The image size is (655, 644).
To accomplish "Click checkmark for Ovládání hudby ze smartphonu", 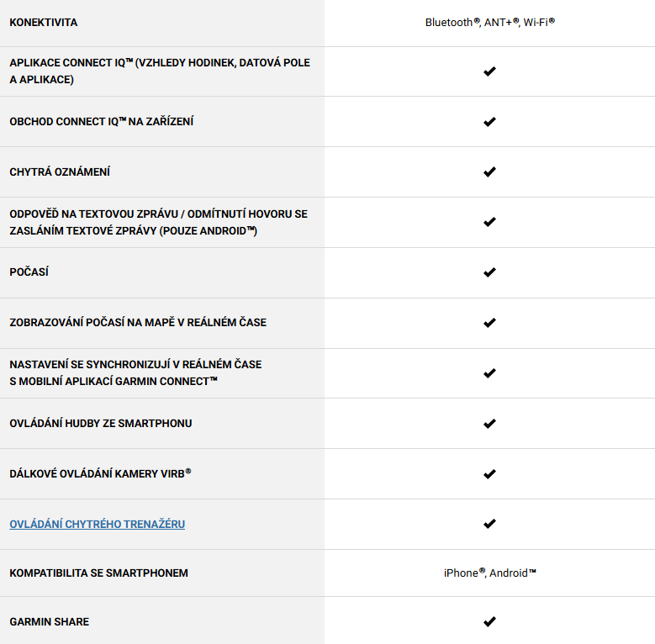I will click(x=489, y=424).
